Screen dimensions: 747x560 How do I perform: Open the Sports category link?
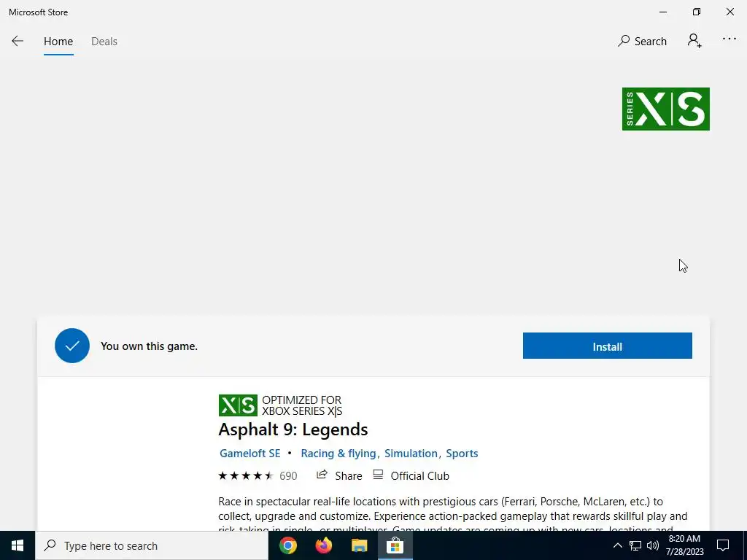coord(462,454)
